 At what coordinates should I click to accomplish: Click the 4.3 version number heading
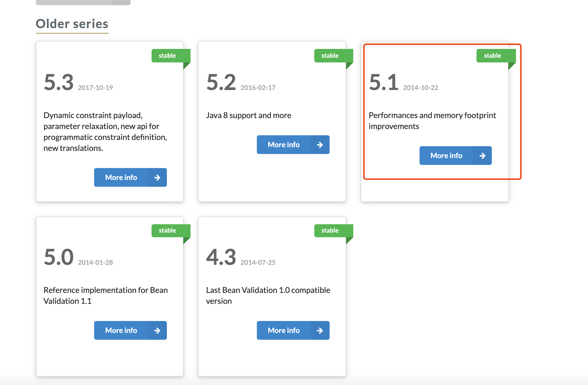pyautogui.click(x=221, y=257)
